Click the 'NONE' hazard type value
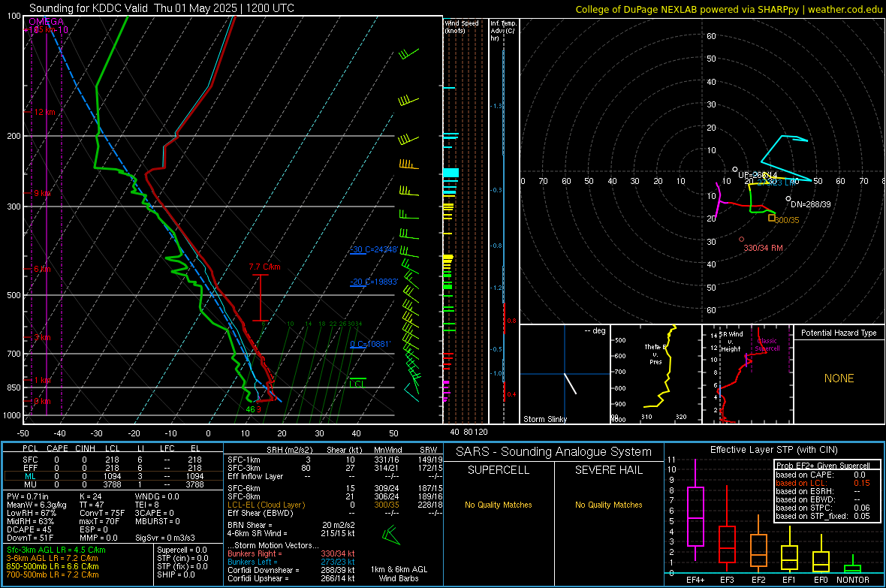Viewport: 886px width, 588px height. point(839,378)
